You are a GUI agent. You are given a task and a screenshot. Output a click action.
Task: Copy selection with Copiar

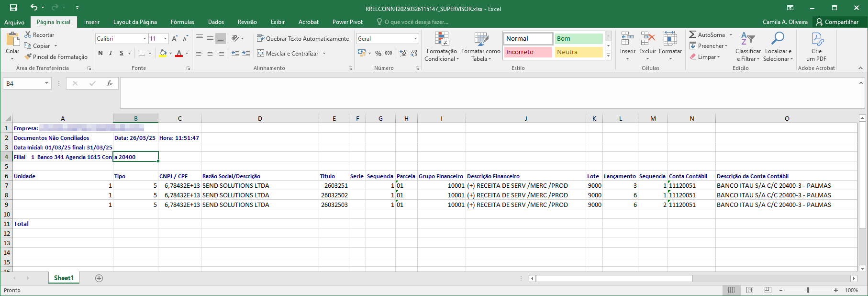37,46
